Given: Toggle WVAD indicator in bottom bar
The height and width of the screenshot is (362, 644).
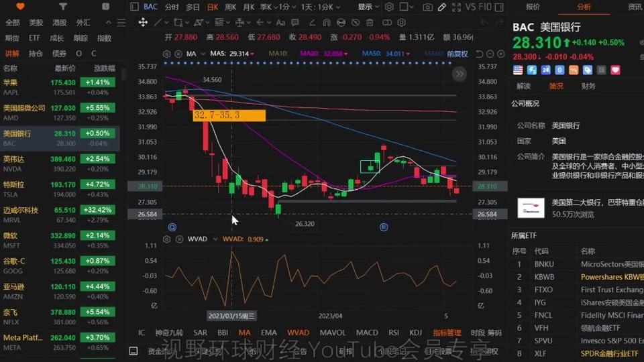Looking at the screenshot, I should click(x=298, y=333).
